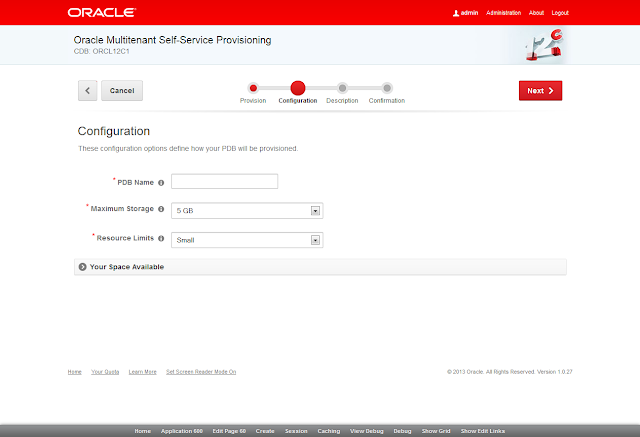Open the About link in header
The height and width of the screenshot is (437, 640).
tap(536, 13)
